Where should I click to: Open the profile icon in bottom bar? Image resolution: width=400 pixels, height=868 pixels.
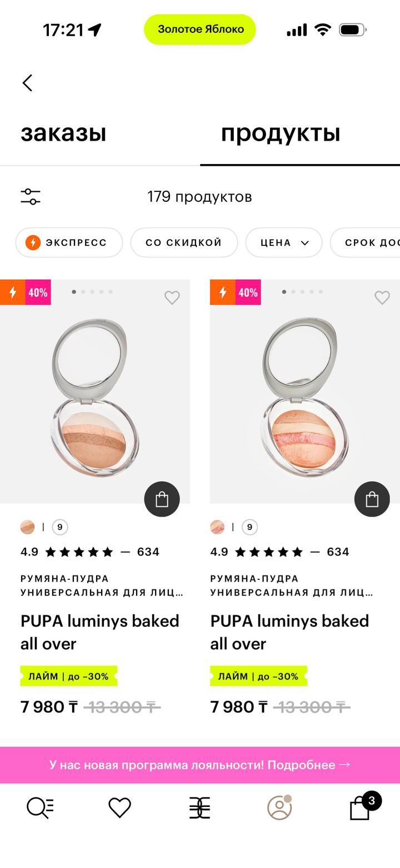[279, 807]
